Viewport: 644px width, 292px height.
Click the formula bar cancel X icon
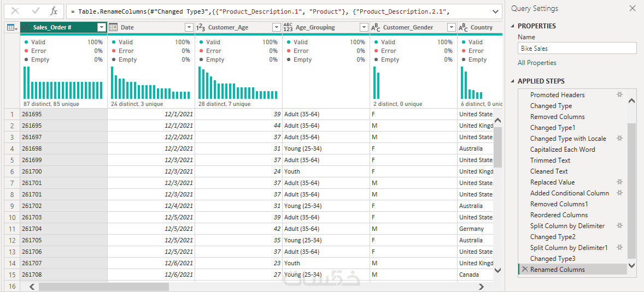(15, 11)
